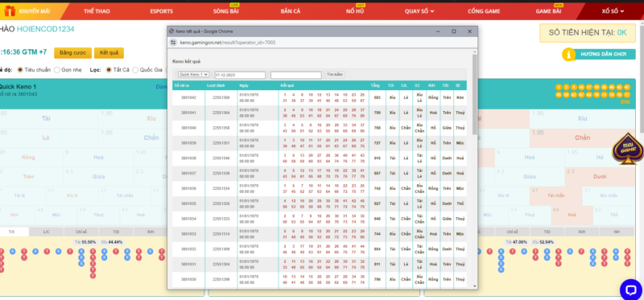Click the site information icon in the popup address bar

pos(173,43)
